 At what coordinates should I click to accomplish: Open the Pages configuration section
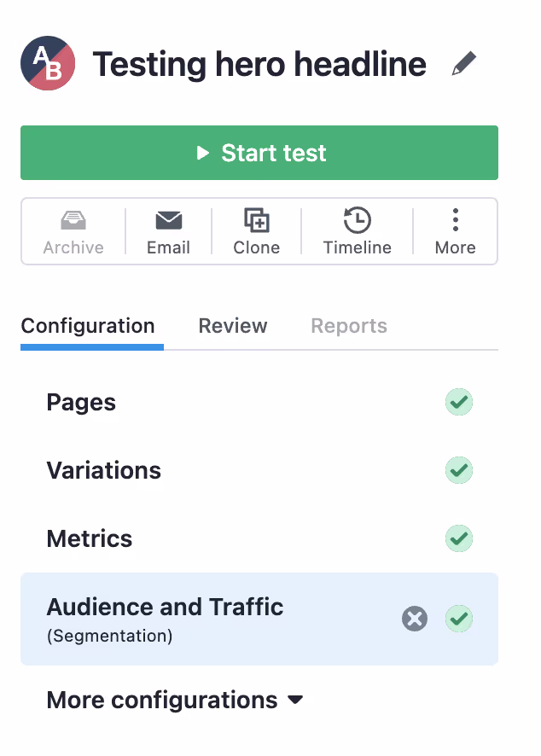259,402
